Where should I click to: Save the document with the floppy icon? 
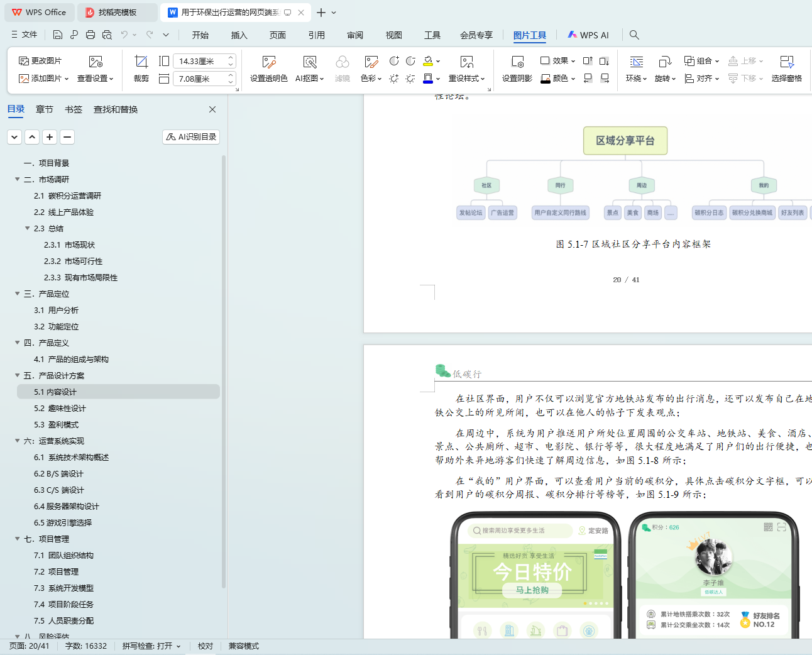(58, 35)
